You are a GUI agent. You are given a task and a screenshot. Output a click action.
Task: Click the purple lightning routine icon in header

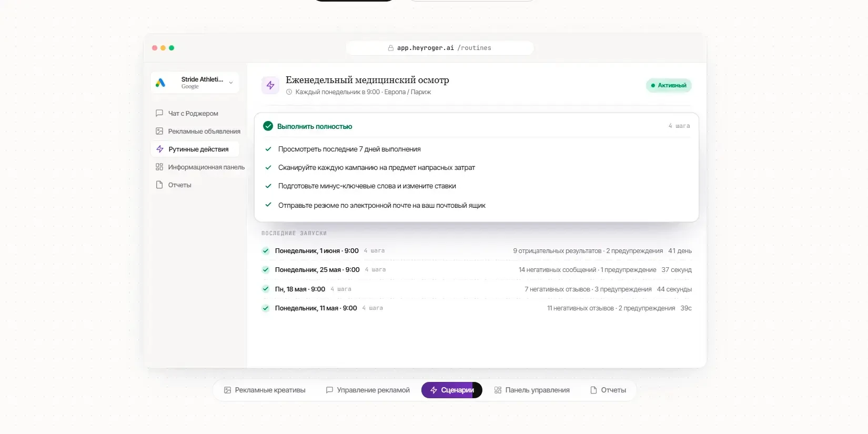270,85
